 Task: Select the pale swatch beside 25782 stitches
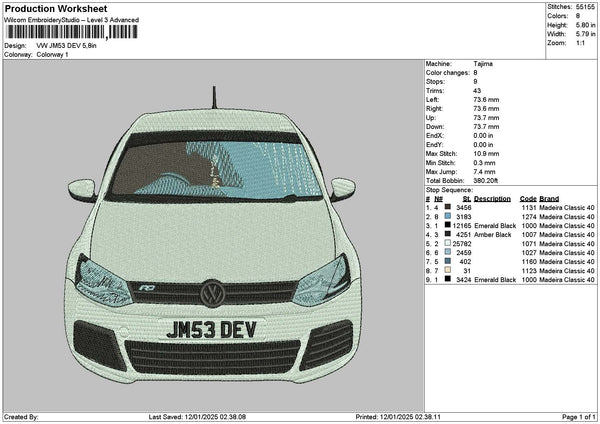click(x=447, y=243)
